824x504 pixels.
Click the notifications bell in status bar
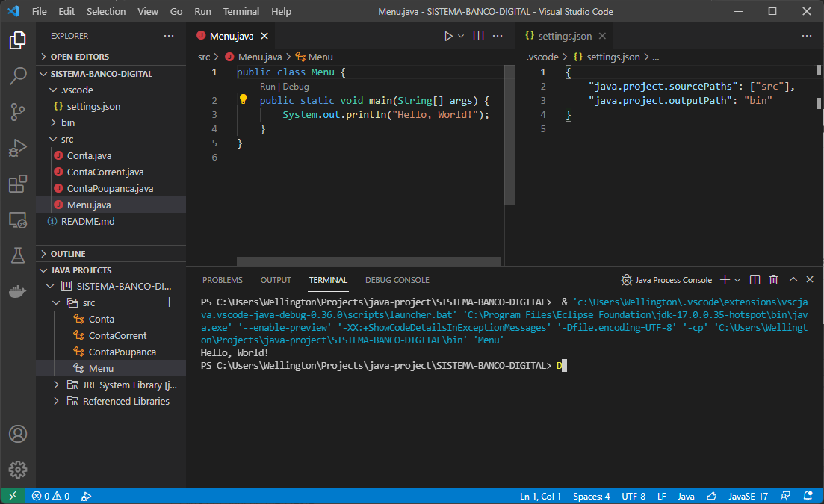(808, 496)
